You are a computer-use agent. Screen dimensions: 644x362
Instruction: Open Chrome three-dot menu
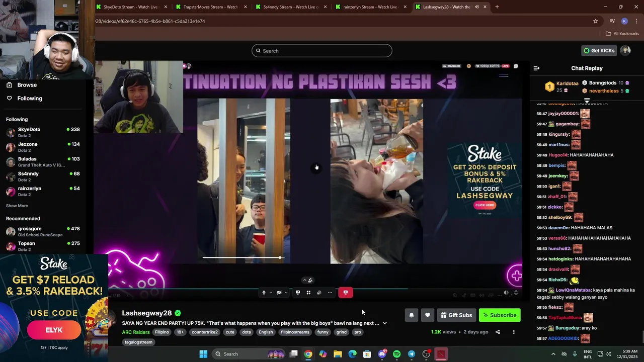(636, 21)
